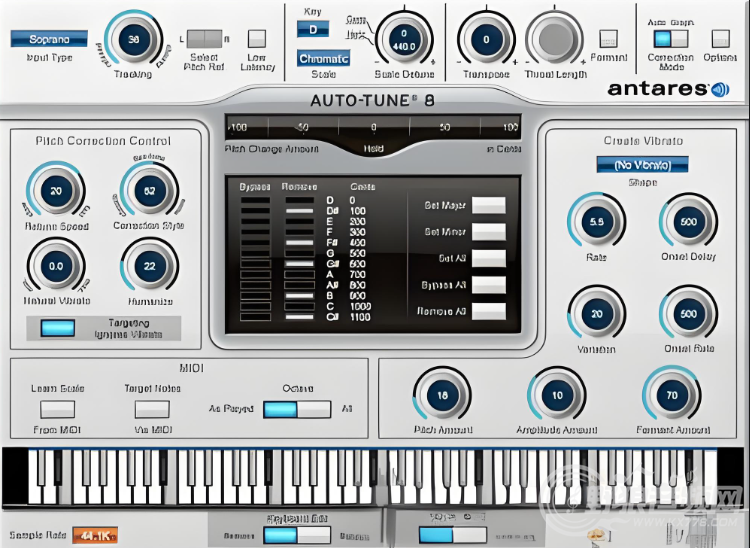Click the Correction Style knob
The height and width of the screenshot is (548, 750).
(149, 191)
